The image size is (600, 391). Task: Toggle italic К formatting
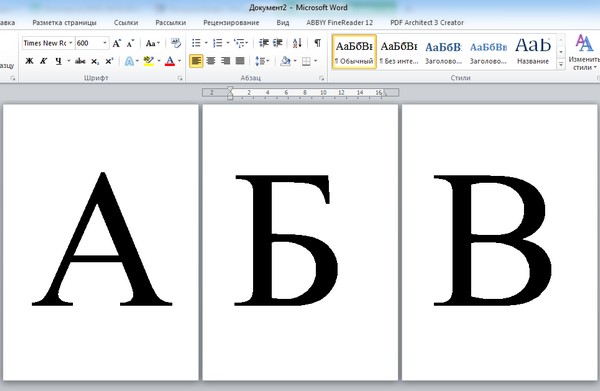[44, 61]
